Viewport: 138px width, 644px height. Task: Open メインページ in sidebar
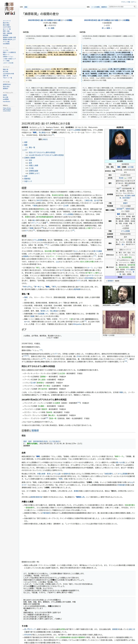pos(7,21)
